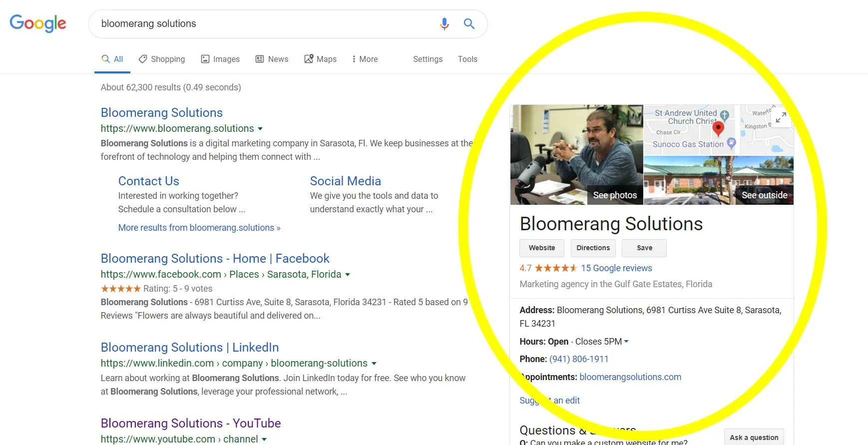Screen dimensions: 868x445
Task: Open the first Bloomerang Solutions result title
Action: tap(162, 112)
